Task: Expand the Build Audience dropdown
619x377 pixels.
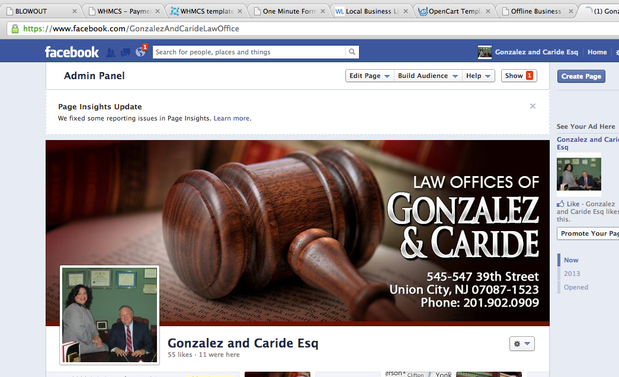Action: (x=428, y=76)
